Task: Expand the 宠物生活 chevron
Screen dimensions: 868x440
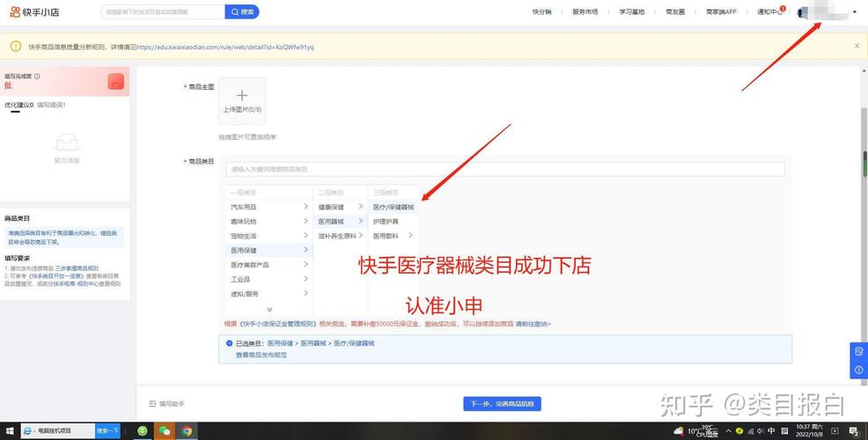Action: (305, 235)
